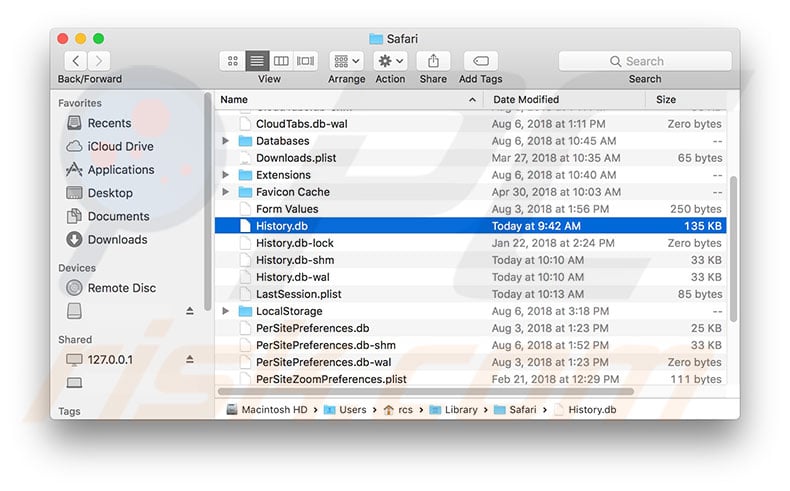The image size is (790, 491).
Task: Select the Form Values file
Action: pos(471,209)
